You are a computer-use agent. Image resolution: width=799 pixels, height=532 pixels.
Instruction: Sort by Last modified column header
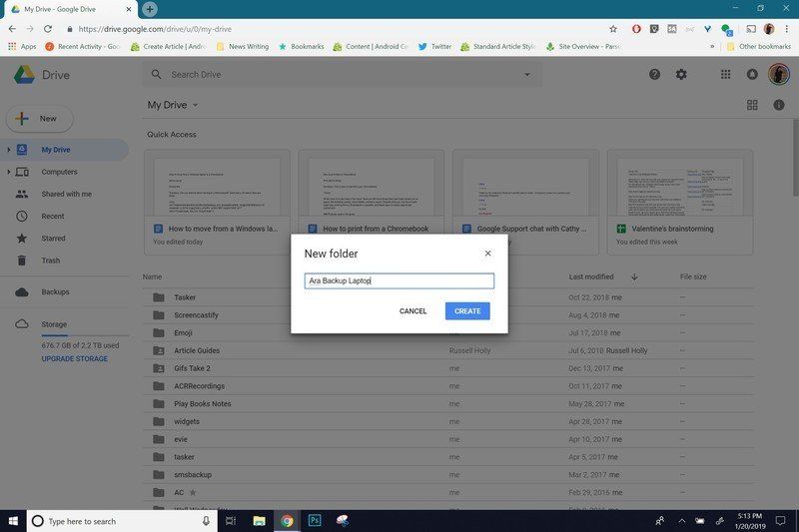click(591, 276)
